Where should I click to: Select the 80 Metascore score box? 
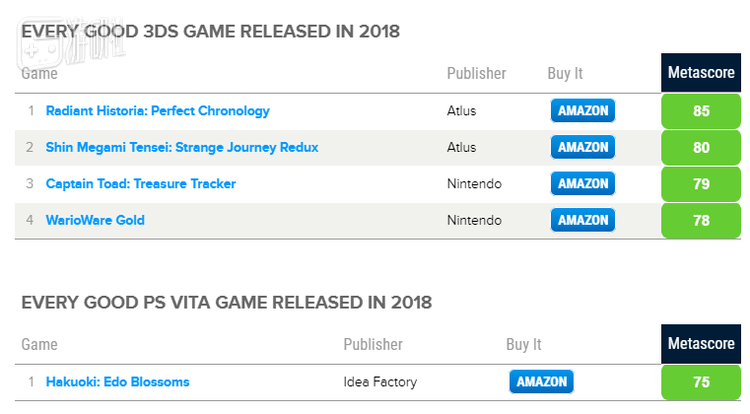tap(701, 147)
